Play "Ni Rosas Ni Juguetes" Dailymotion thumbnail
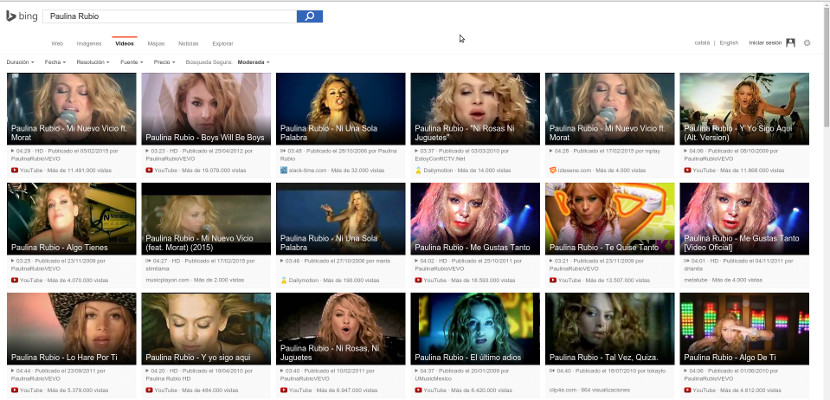Viewport: 830px width, 400px height. pos(475,108)
